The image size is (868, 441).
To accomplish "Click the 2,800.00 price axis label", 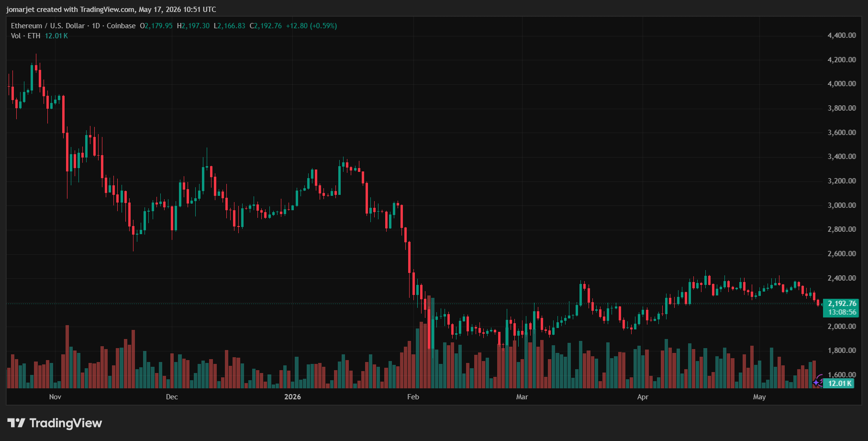I will click(842, 229).
